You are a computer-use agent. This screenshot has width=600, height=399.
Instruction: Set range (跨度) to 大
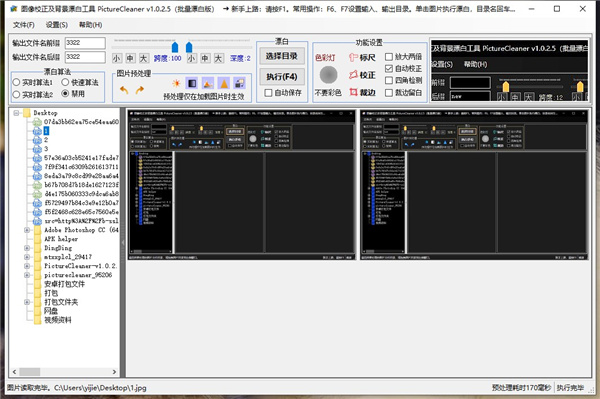tap(143, 58)
